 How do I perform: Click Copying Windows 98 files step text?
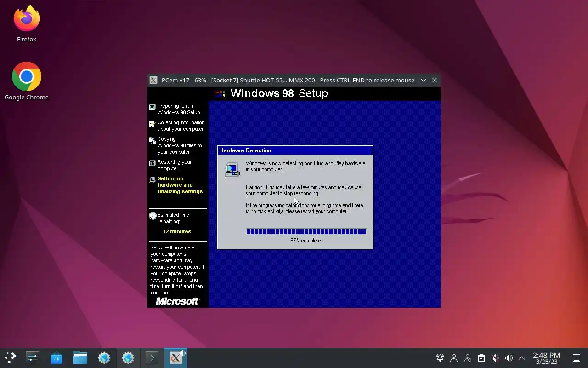tap(180, 145)
